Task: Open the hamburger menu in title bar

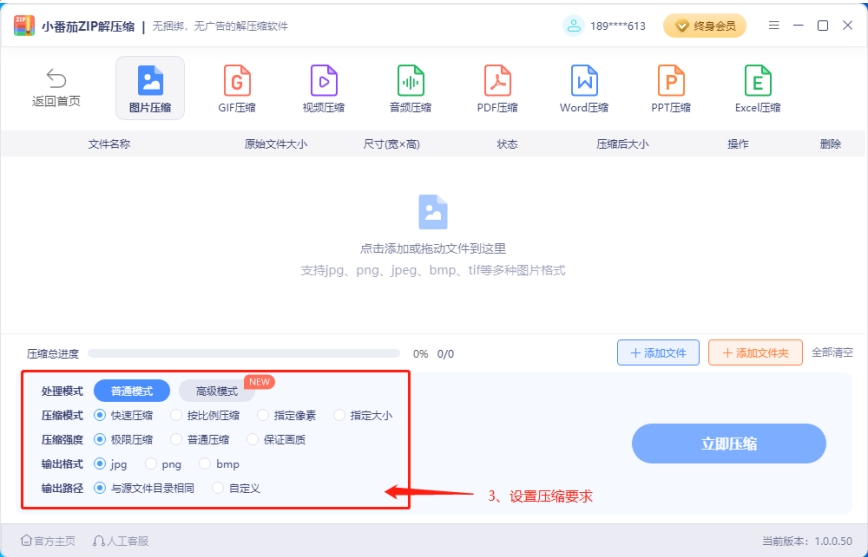Action: click(774, 26)
